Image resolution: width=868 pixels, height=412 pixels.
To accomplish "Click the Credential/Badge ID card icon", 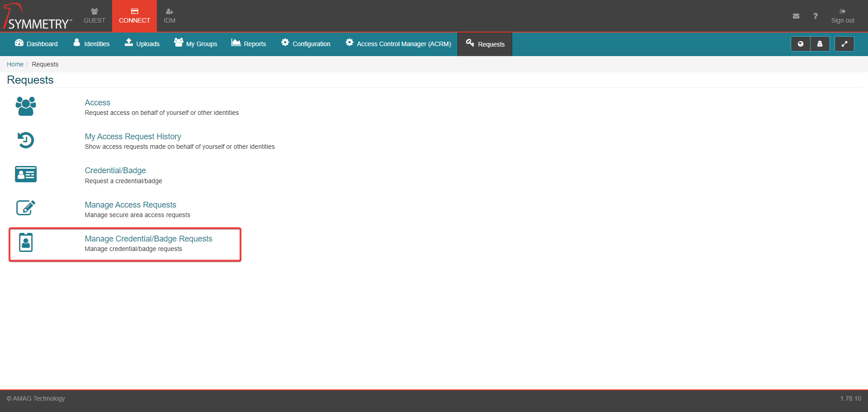I will [x=26, y=174].
